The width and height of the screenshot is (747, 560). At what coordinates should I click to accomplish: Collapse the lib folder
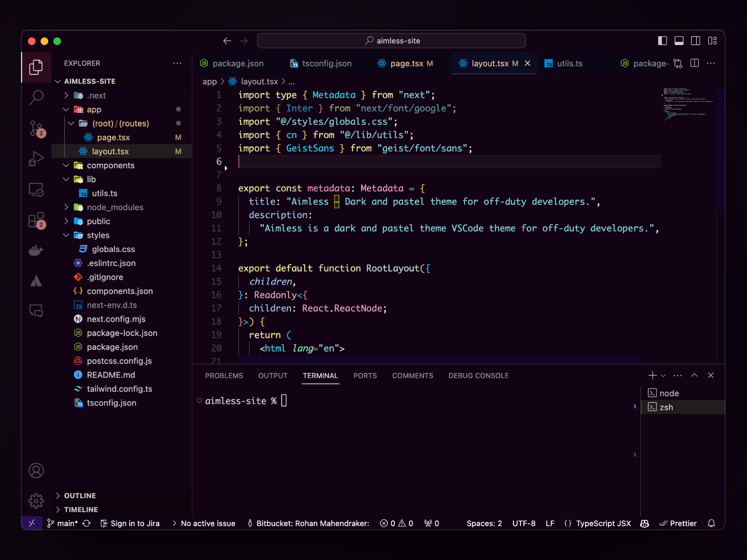click(x=66, y=179)
